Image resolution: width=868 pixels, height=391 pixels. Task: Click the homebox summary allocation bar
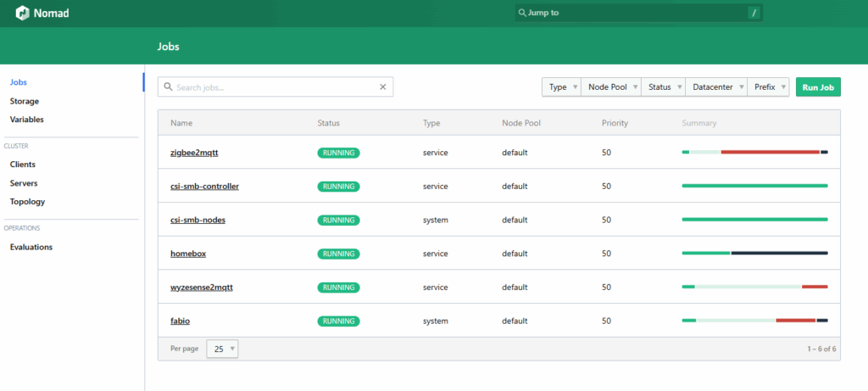pyautogui.click(x=754, y=253)
